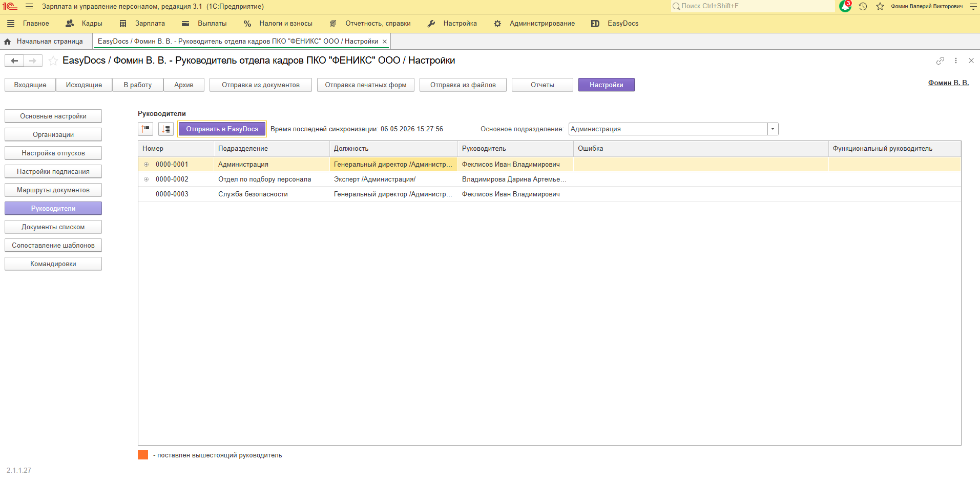The height and width of the screenshot is (482, 980).
Task: Open Организации in sidebar
Action: pyautogui.click(x=53, y=135)
